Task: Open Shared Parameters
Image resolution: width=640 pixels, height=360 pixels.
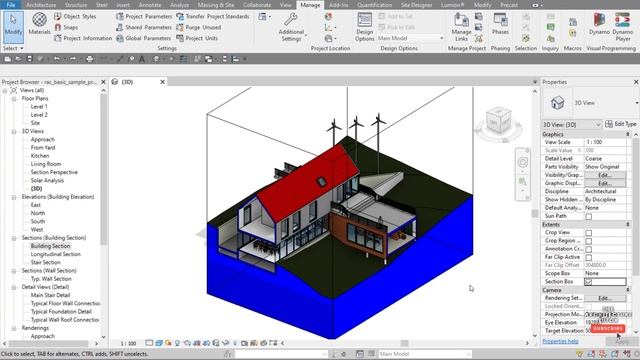Action: (144, 27)
